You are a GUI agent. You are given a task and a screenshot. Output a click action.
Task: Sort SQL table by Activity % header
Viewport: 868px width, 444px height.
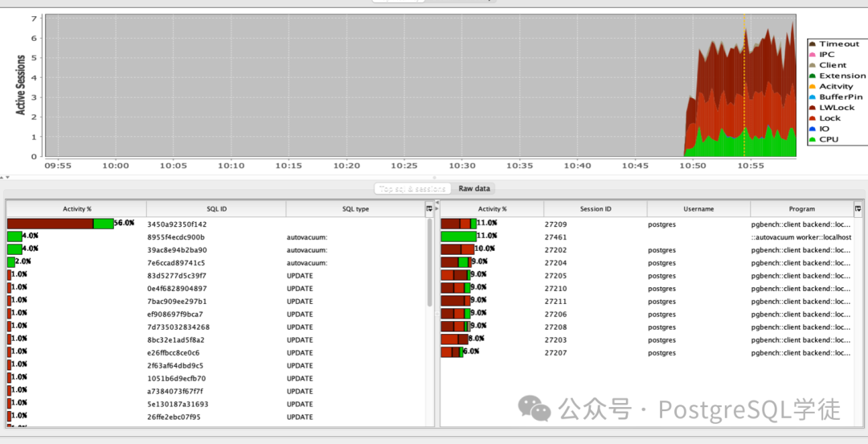pyautogui.click(x=77, y=209)
